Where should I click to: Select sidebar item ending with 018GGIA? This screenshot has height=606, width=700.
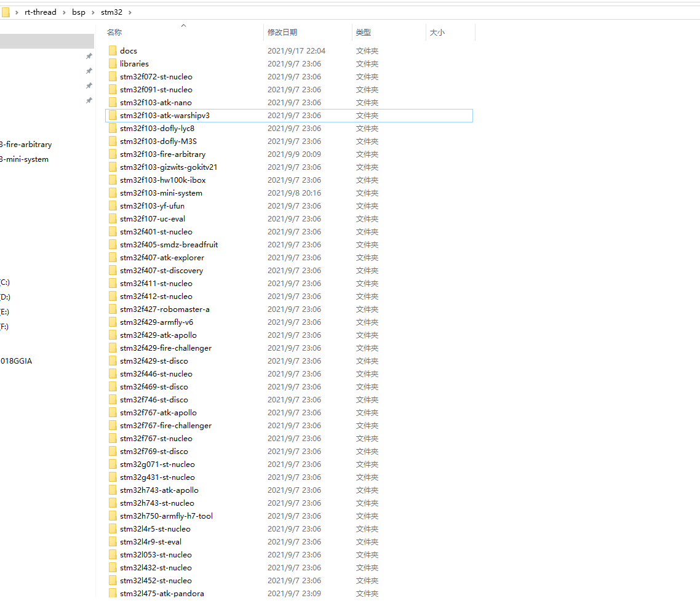pos(16,361)
